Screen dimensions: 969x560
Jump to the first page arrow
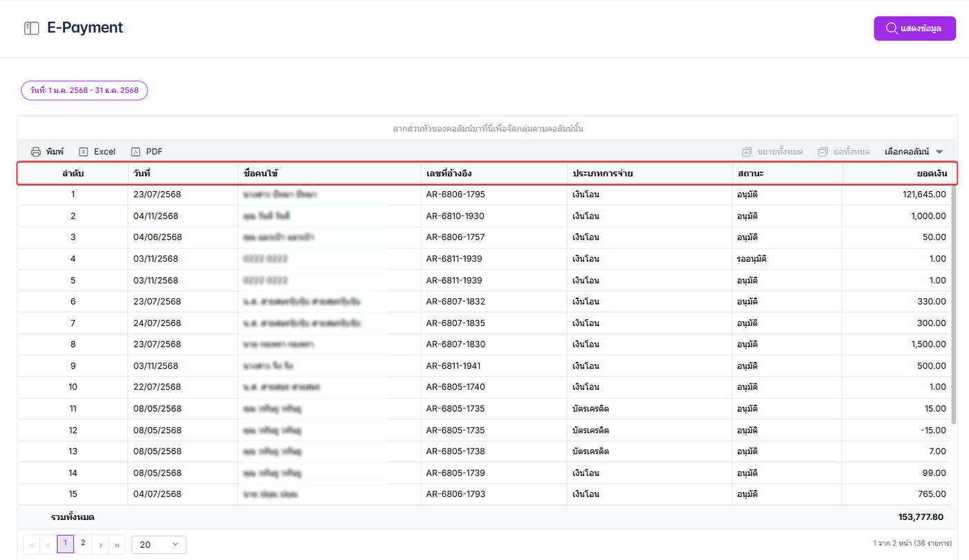point(32,545)
